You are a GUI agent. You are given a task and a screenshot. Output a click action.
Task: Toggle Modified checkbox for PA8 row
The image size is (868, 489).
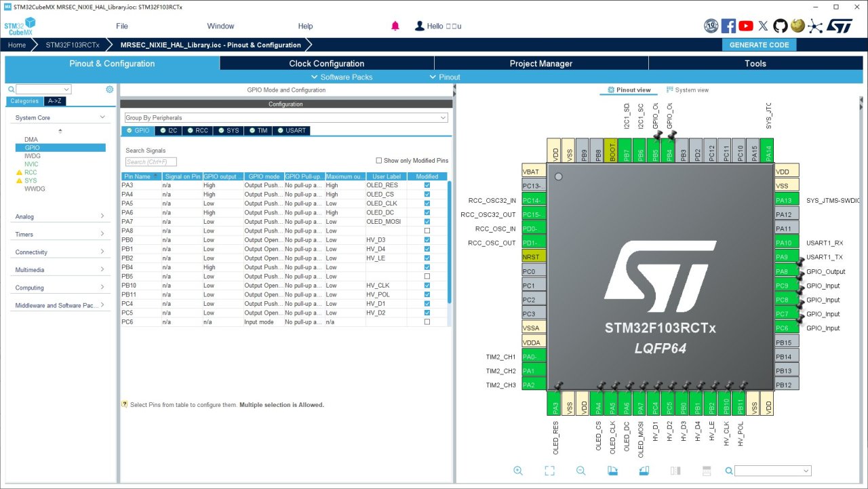427,231
